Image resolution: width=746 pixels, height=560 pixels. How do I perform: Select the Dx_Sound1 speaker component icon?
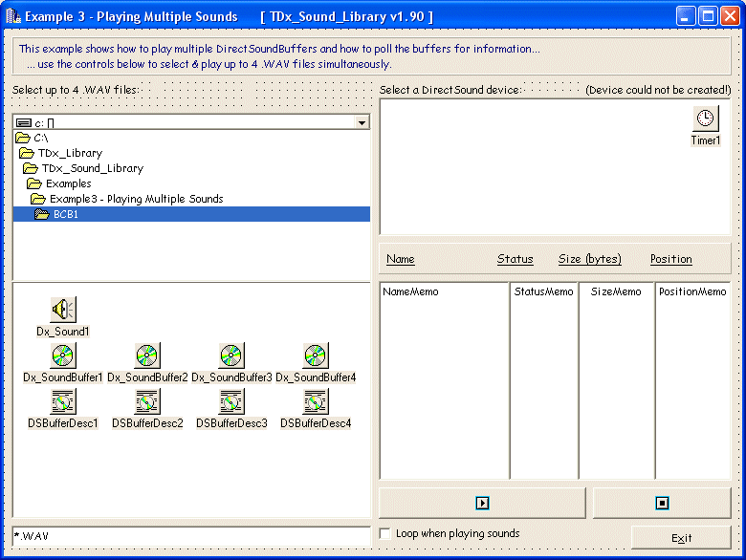[63, 310]
